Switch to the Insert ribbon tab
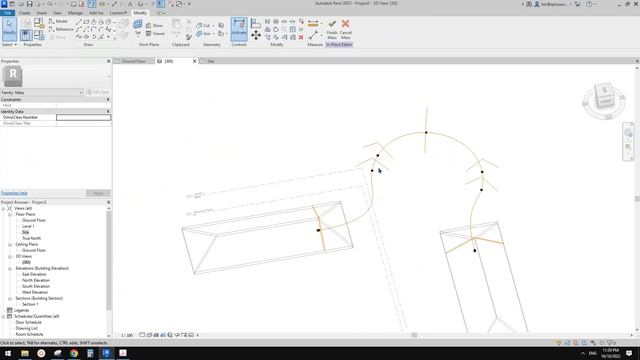The image size is (640, 360). (x=42, y=13)
